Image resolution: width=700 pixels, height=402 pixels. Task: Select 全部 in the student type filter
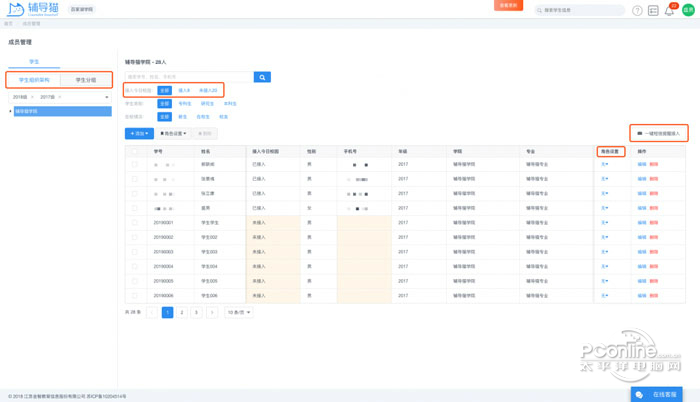(164, 104)
